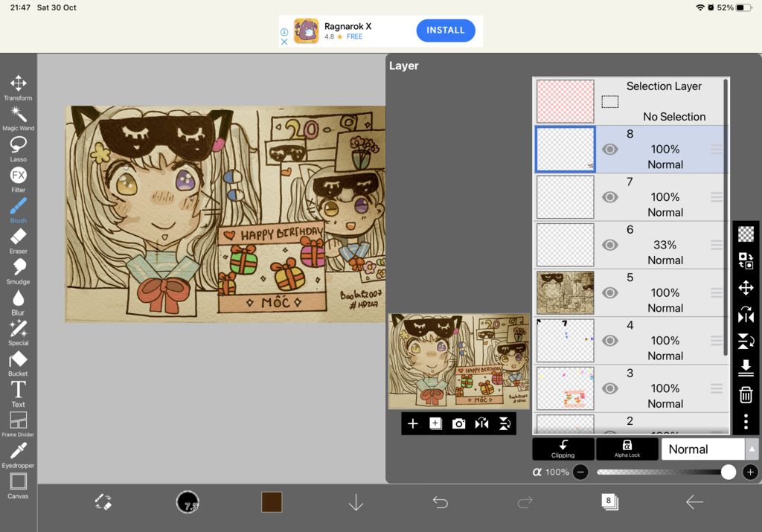Select the Lasso tool
762x532 pixels.
coord(18,149)
